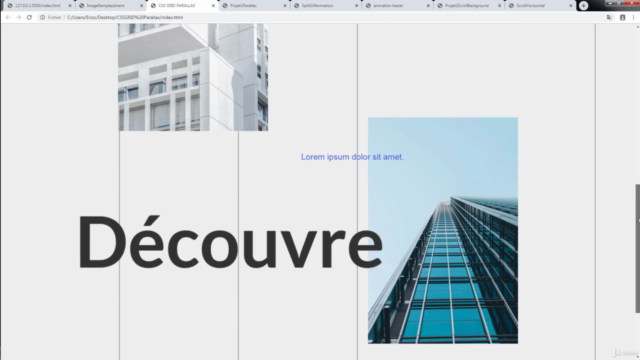Close the ScrollHorizontal tab

pyautogui.click(x=571, y=6)
